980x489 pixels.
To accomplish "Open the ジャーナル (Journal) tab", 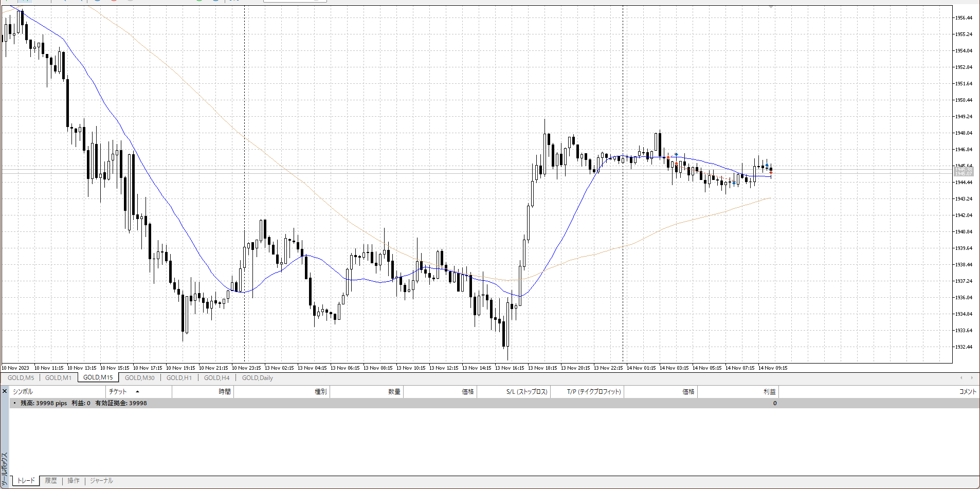I will click(x=101, y=481).
